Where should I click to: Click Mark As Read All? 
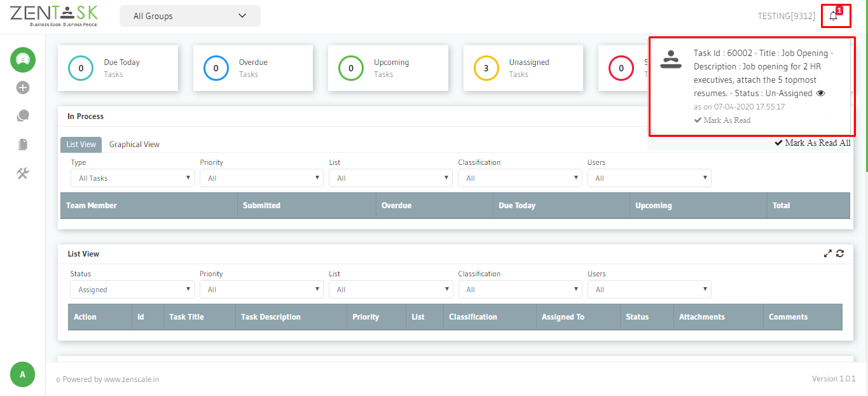click(813, 143)
